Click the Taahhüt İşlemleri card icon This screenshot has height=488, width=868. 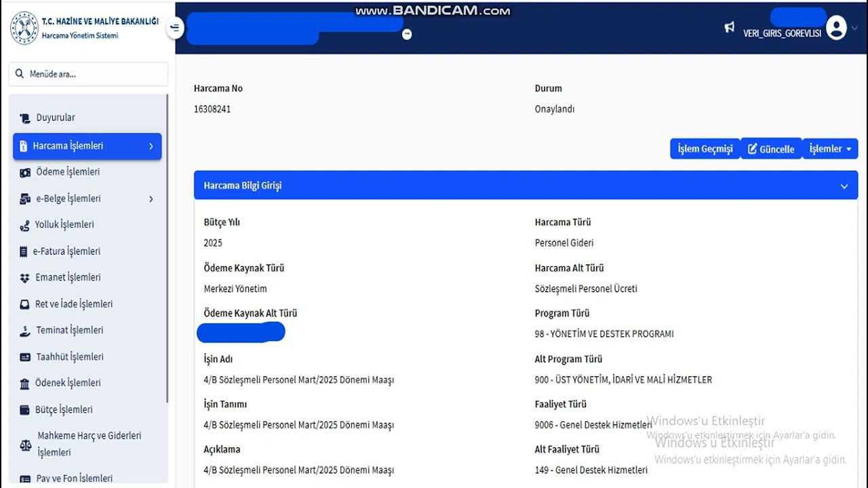(x=25, y=357)
